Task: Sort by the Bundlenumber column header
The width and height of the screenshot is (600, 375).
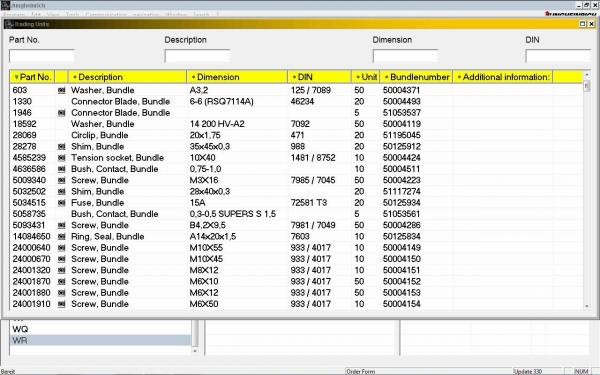Action: 416,77
